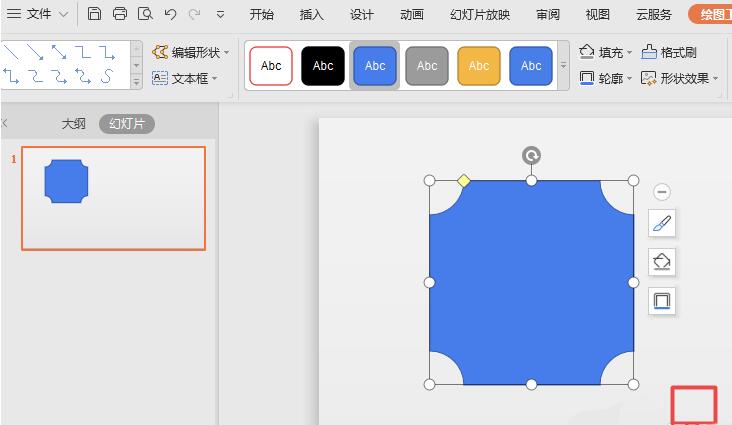Select the freeform curve shape
This screenshot has height=425, width=732.
[107, 76]
